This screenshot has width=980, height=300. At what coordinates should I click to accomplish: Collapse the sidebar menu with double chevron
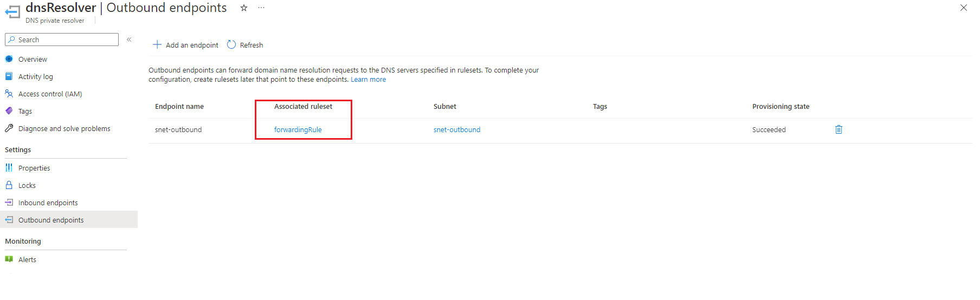(x=129, y=40)
